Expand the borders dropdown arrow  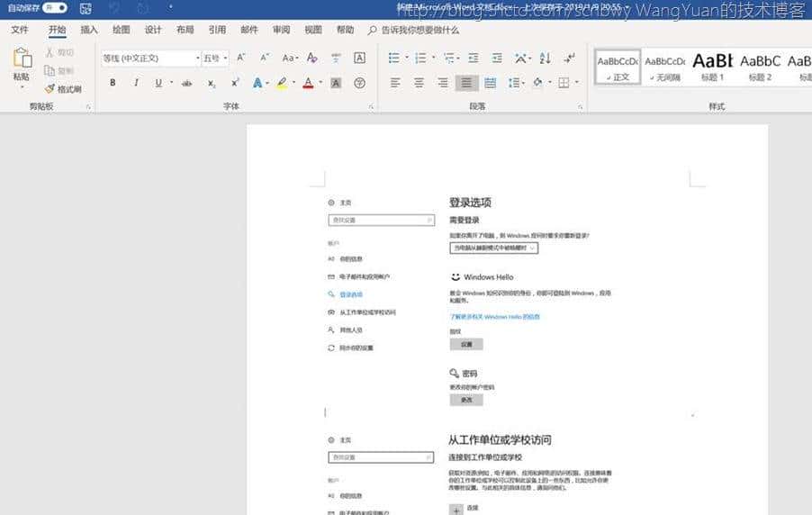(x=576, y=82)
